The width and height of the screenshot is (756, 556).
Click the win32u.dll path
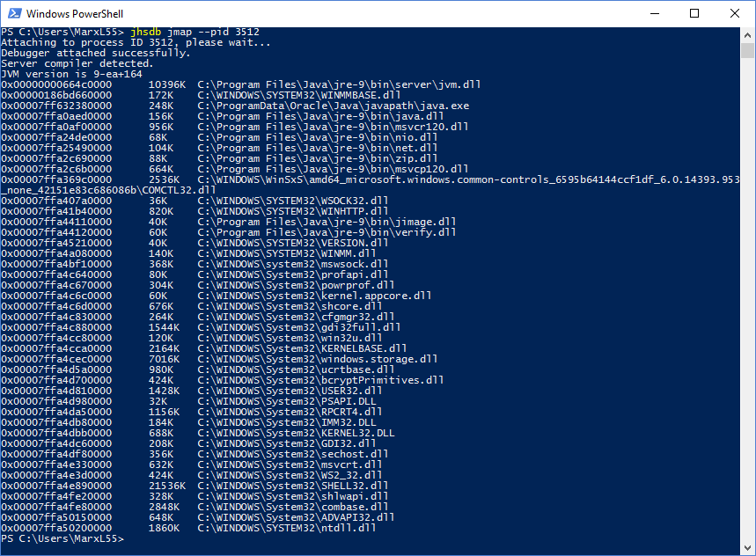pos(290,339)
